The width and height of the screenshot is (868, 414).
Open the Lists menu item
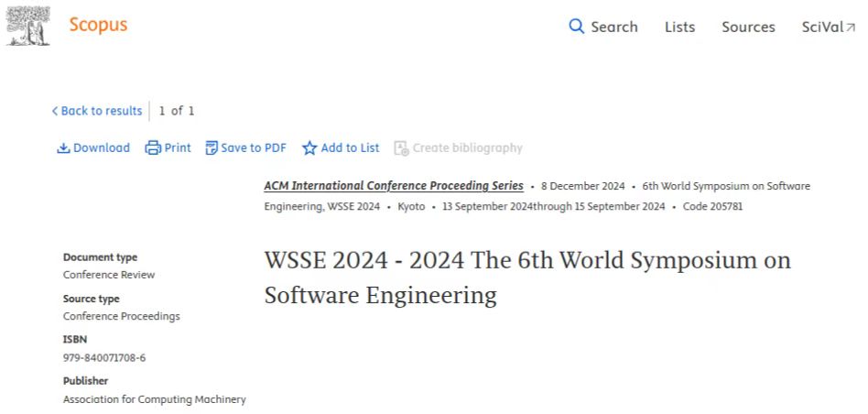[679, 27]
